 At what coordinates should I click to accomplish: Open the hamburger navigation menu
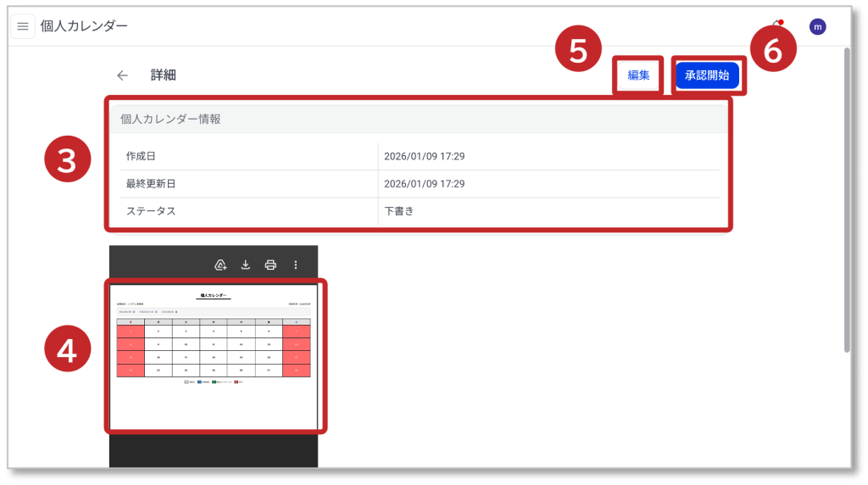[23, 26]
